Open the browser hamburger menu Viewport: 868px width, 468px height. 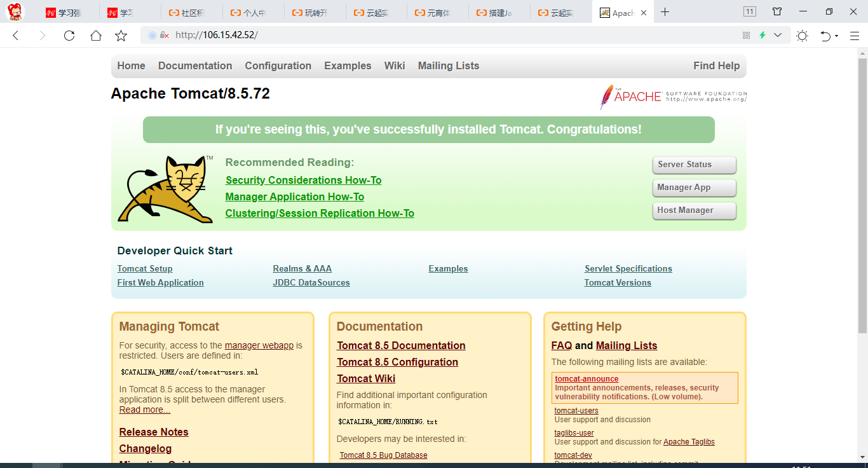[x=854, y=36]
